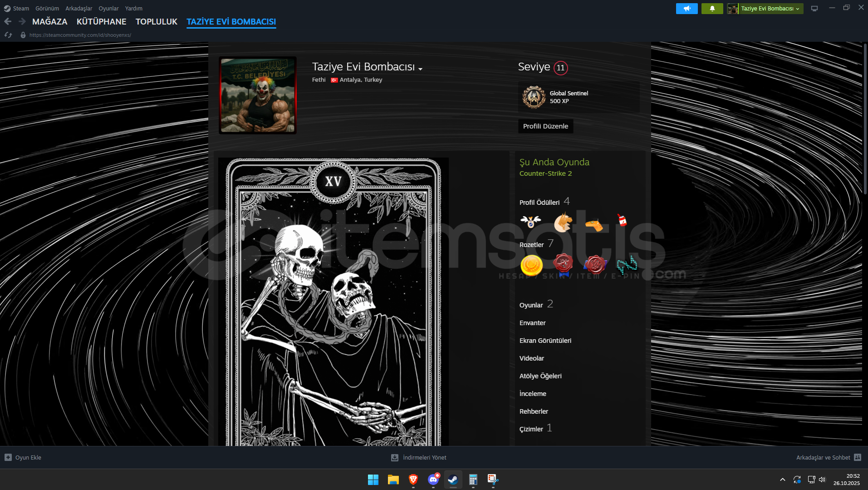Image resolution: width=868 pixels, height=490 pixels.
Task: Click the orange animal head profile award
Action: (x=563, y=222)
